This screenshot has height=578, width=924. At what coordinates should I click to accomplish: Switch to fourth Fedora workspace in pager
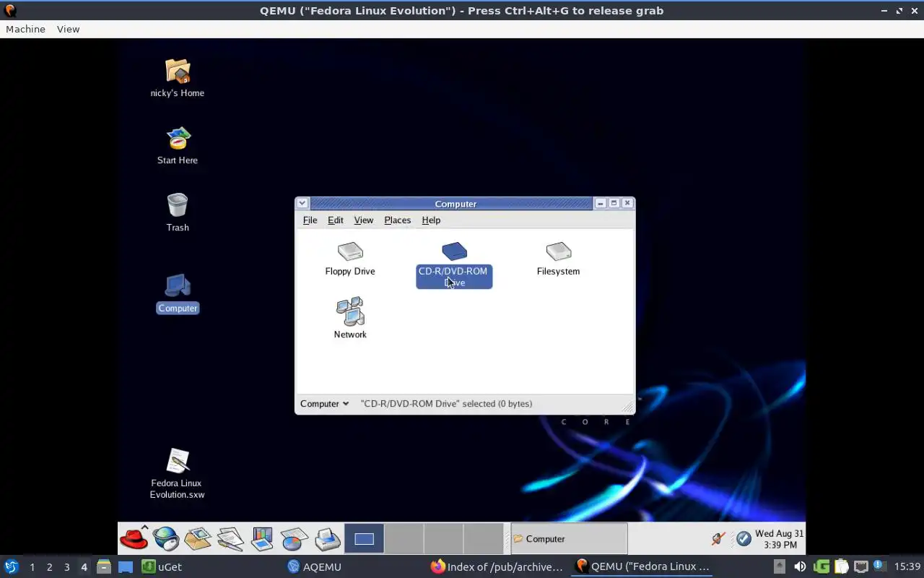click(x=482, y=538)
